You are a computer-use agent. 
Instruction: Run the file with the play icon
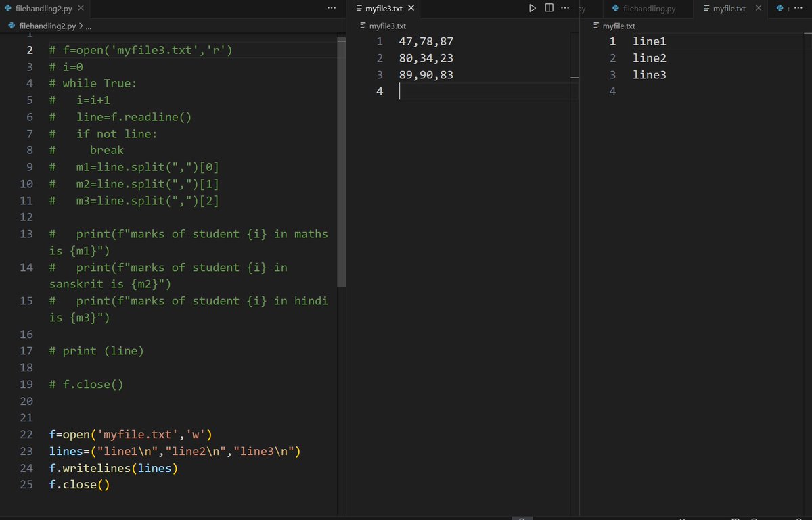click(533, 8)
